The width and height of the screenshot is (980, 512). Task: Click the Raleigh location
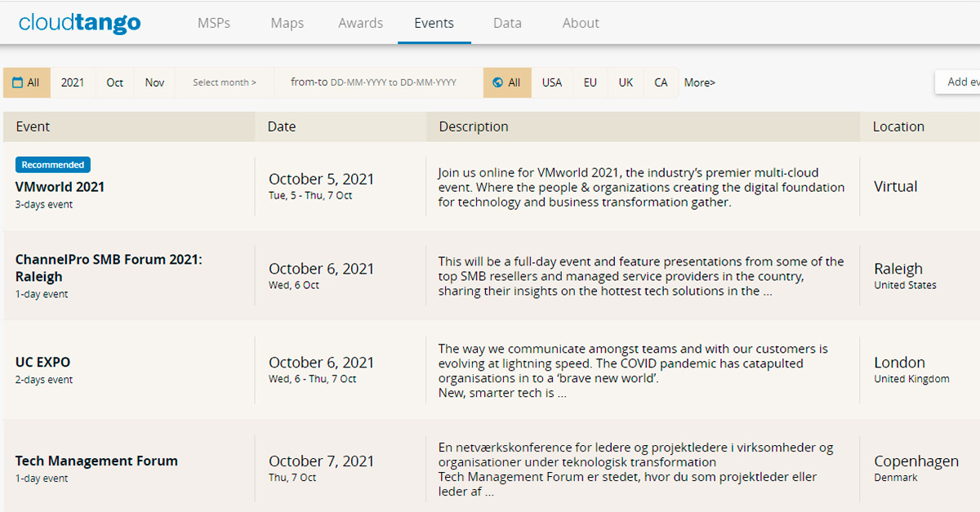898,269
